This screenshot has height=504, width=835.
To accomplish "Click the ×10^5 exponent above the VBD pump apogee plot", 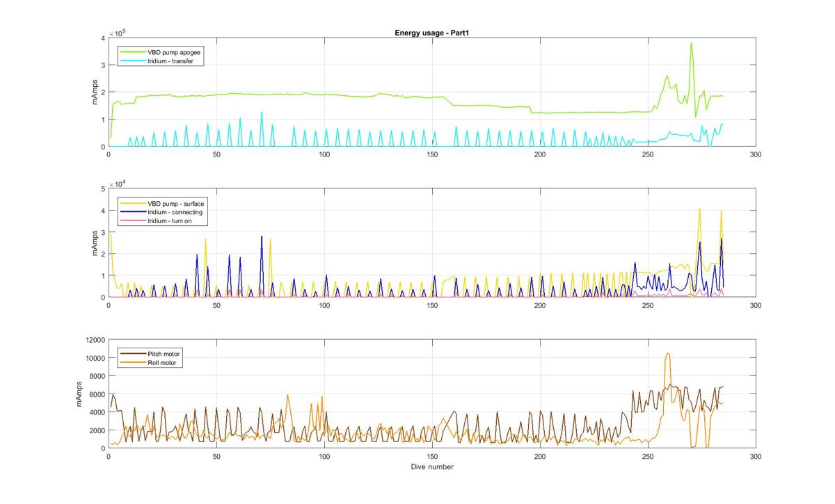I will (x=117, y=32).
